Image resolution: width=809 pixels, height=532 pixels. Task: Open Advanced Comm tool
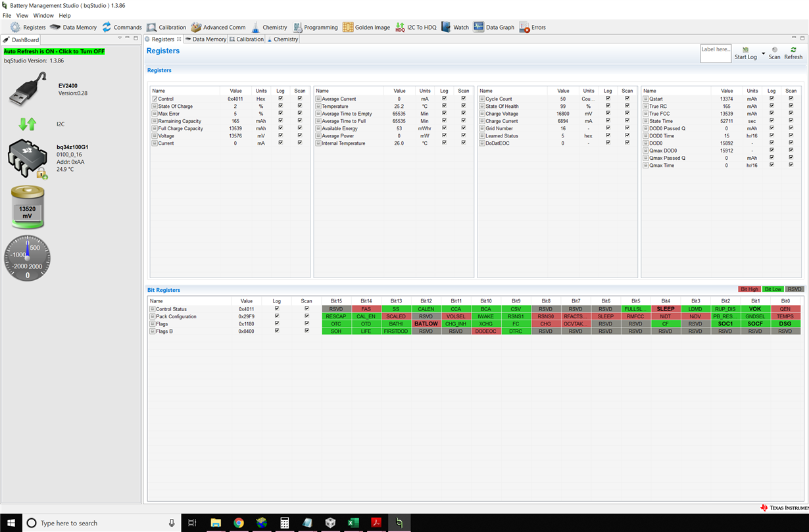click(218, 27)
